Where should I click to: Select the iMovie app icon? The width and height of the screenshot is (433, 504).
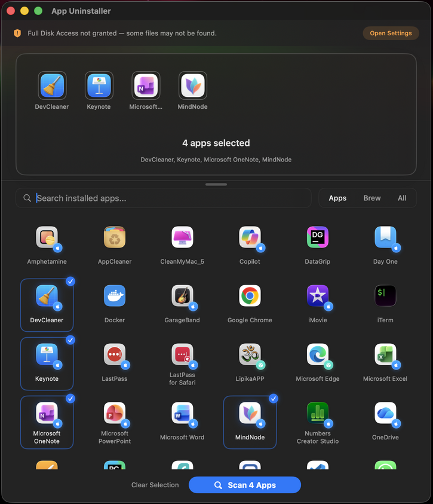318,296
